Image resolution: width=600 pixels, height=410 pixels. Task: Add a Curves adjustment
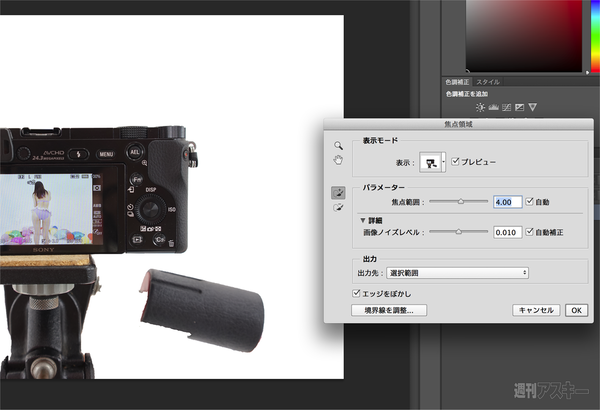[506, 107]
